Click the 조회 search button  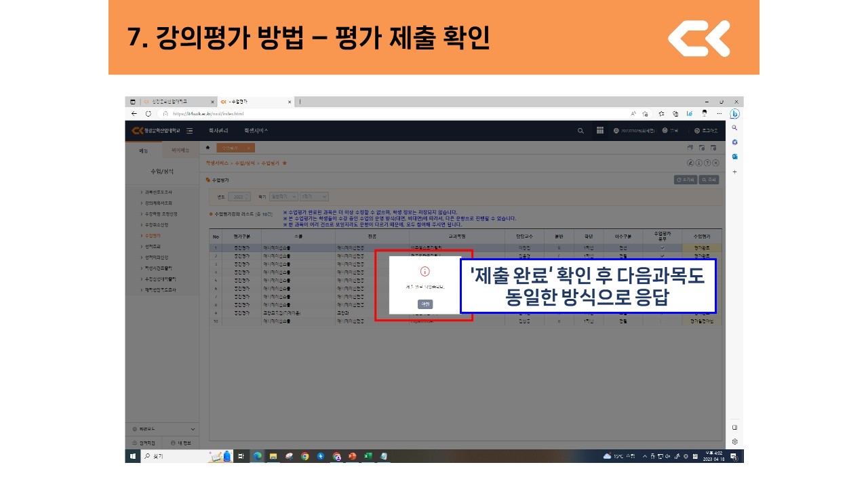[x=709, y=180]
